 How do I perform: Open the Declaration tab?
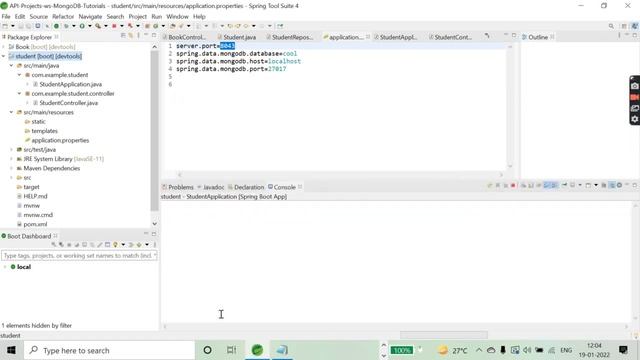246,187
